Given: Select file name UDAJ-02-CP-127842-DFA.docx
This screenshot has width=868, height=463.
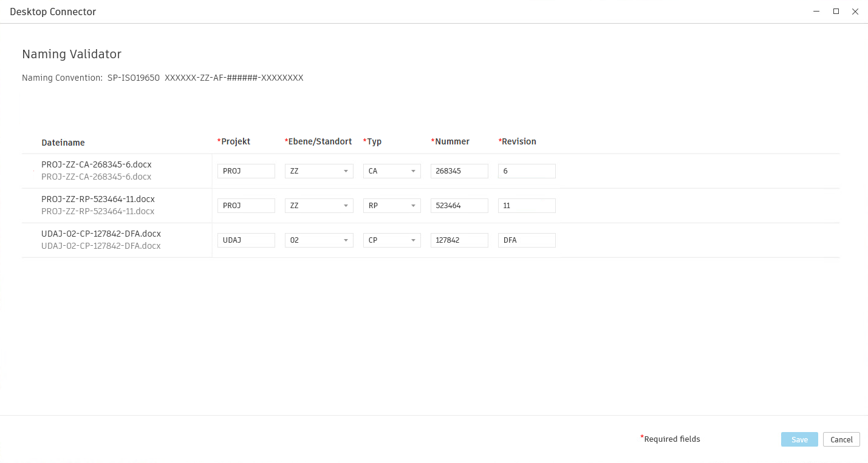Looking at the screenshot, I should click(x=101, y=234).
